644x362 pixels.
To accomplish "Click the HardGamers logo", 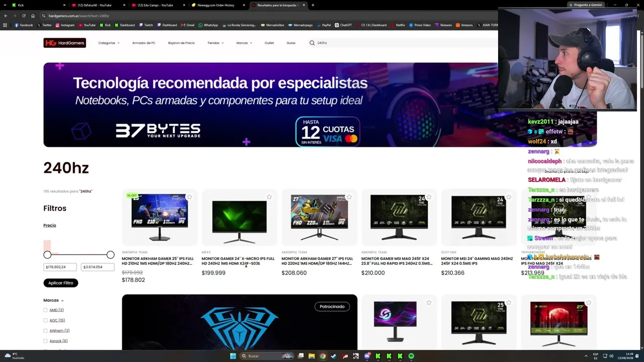I will (x=64, y=43).
